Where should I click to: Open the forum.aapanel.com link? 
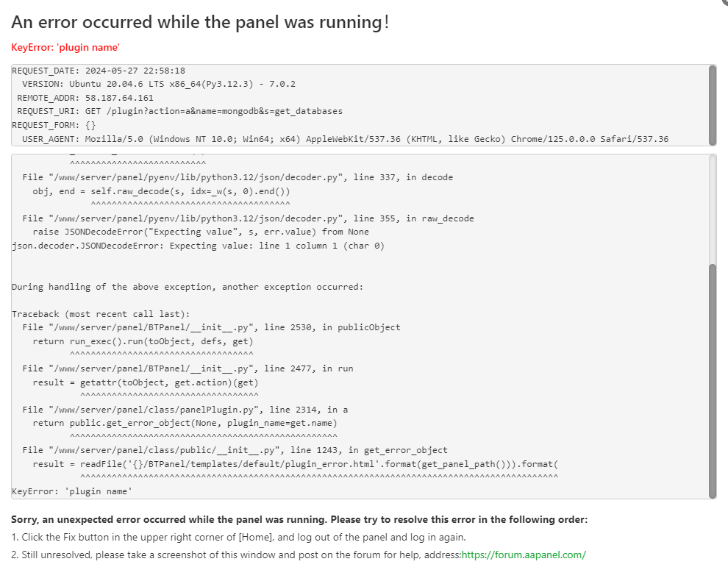(524, 555)
